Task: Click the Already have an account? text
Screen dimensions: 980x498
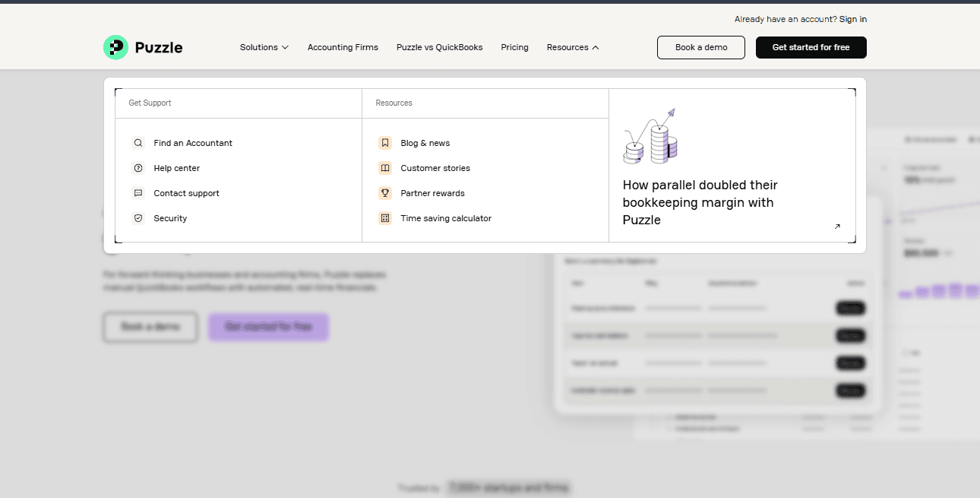Action: tap(786, 19)
